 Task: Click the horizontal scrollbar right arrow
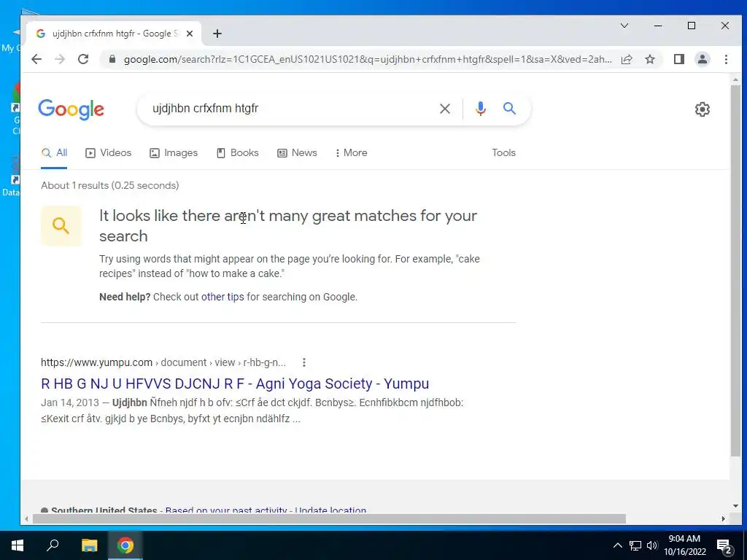click(723, 518)
